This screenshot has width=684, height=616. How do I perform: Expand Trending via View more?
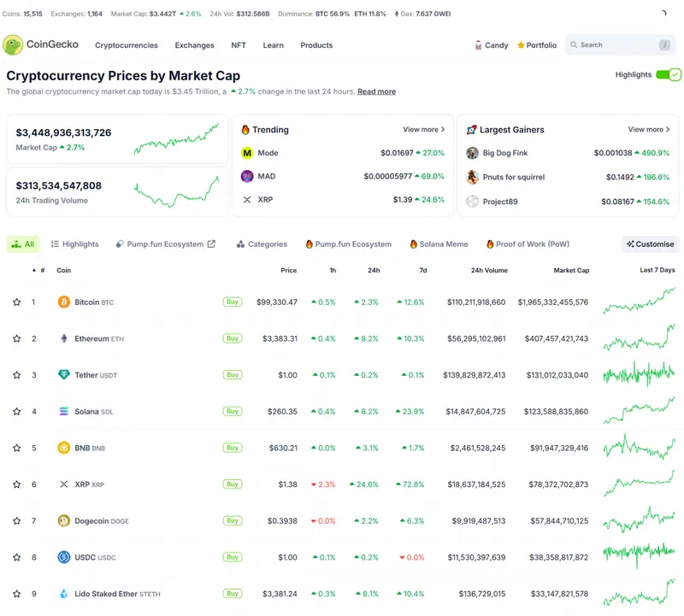(423, 130)
